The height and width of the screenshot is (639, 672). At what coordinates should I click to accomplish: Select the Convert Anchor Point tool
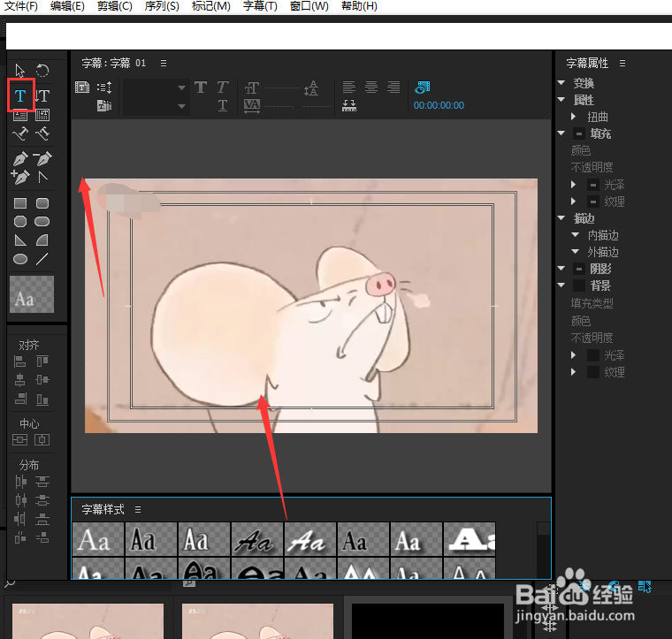42,177
